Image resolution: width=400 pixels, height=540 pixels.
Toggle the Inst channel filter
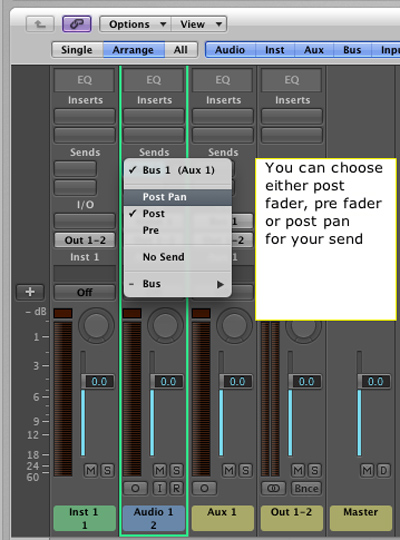tap(275, 50)
